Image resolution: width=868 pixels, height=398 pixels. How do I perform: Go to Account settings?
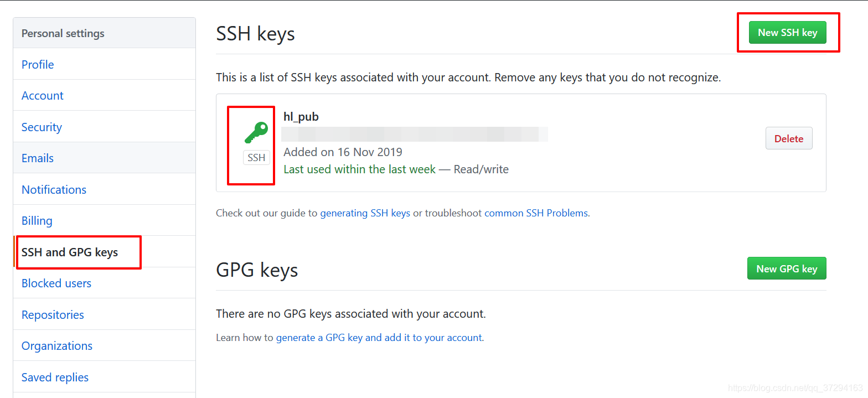[43, 95]
